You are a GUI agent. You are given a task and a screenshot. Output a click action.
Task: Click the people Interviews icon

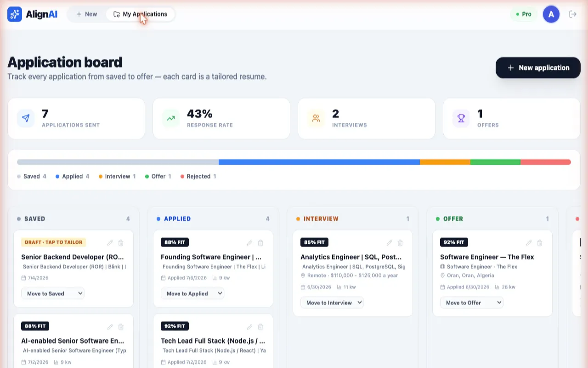pyautogui.click(x=316, y=118)
